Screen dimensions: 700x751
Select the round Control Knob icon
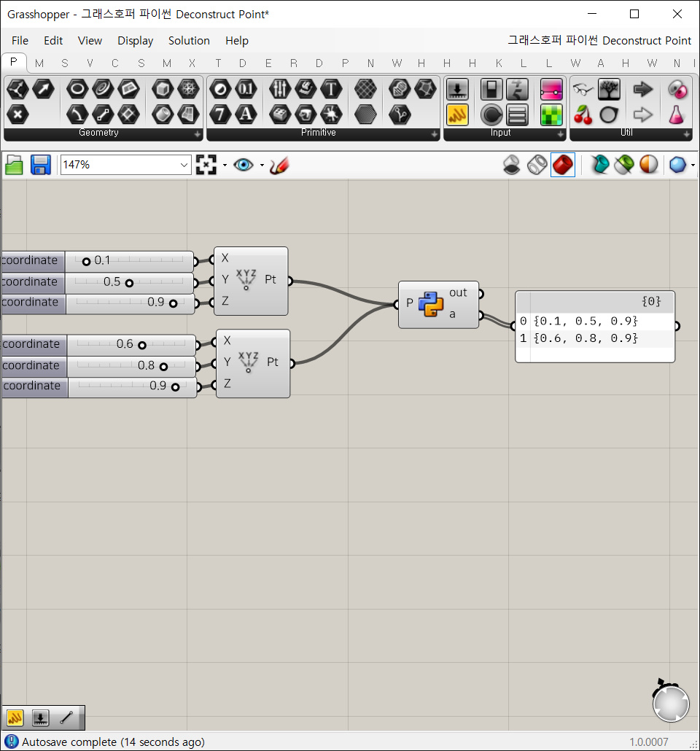coord(491,115)
